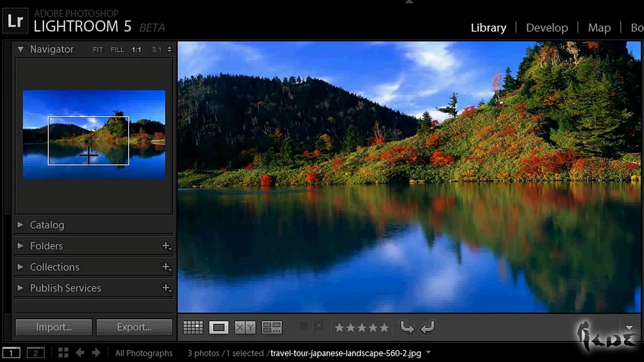Select main window button 1
The width and height of the screenshot is (644, 362).
point(12,352)
